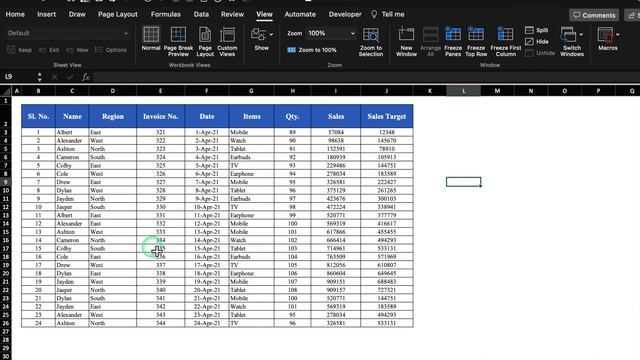Click Switch Windows icon
640x360 pixels.
pyautogui.click(x=568, y=35)
